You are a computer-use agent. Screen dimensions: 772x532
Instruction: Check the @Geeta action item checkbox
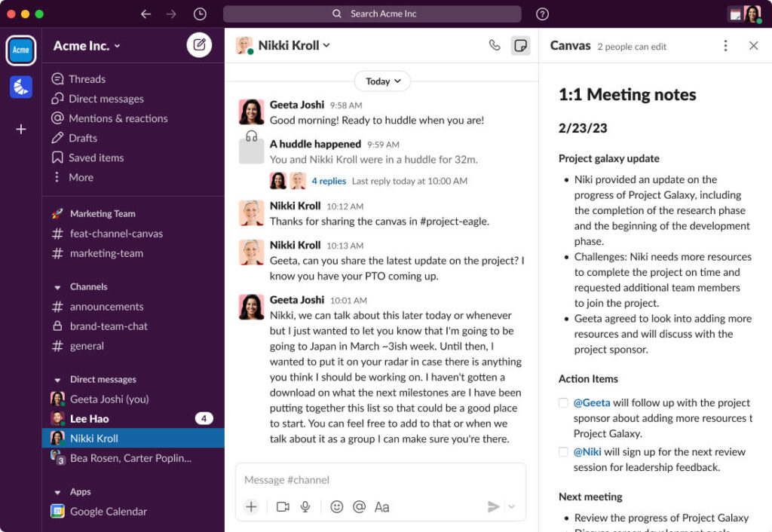coord(562,402)
